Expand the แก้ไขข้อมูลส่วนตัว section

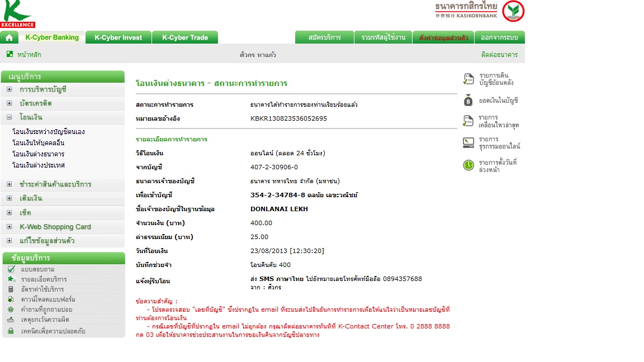(9, 241)
